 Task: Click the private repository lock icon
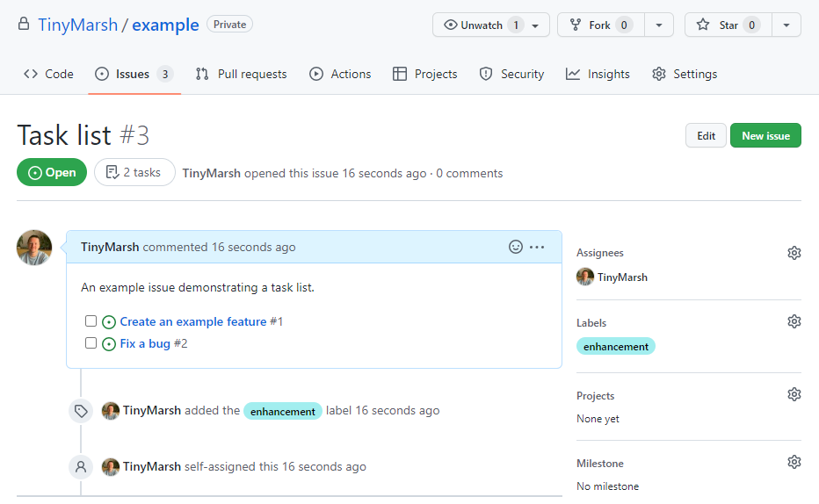24,24
